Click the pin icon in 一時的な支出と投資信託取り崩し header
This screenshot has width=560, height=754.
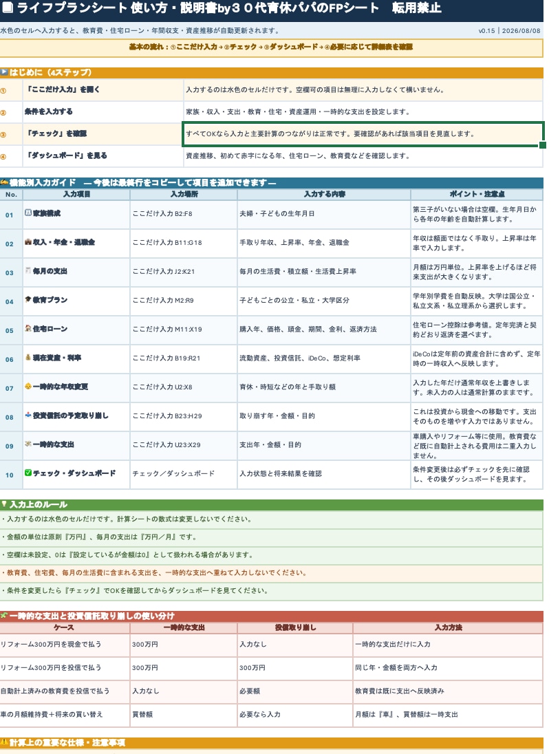tap(4, 616)
